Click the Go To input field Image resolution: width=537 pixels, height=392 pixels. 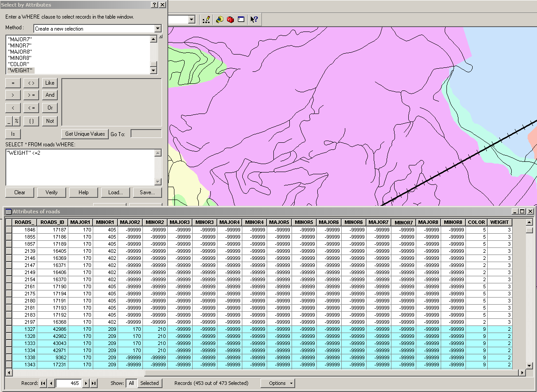146,134
